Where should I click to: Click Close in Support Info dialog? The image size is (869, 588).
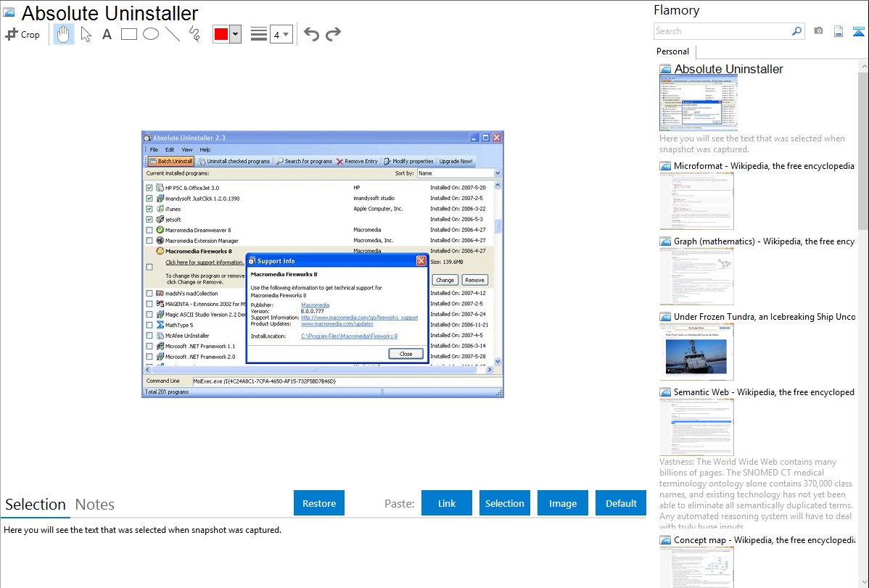405,354
